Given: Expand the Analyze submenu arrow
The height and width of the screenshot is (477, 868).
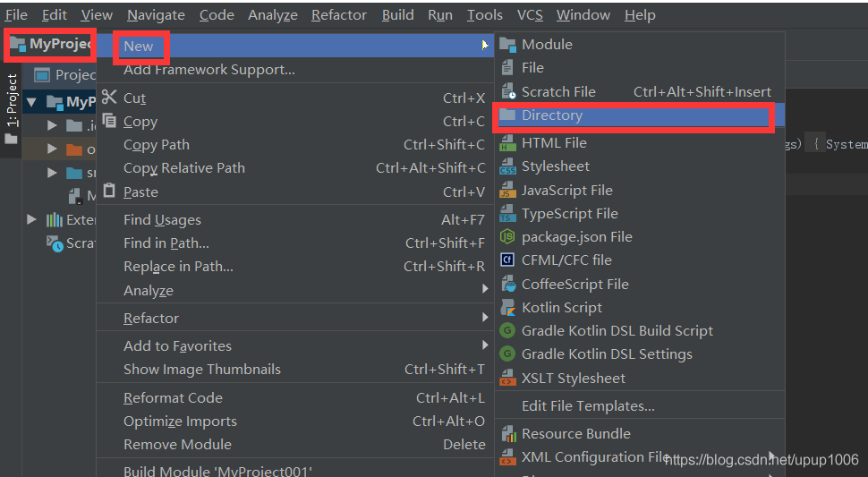Looking at the screenshot, I should tap(485, 289).
